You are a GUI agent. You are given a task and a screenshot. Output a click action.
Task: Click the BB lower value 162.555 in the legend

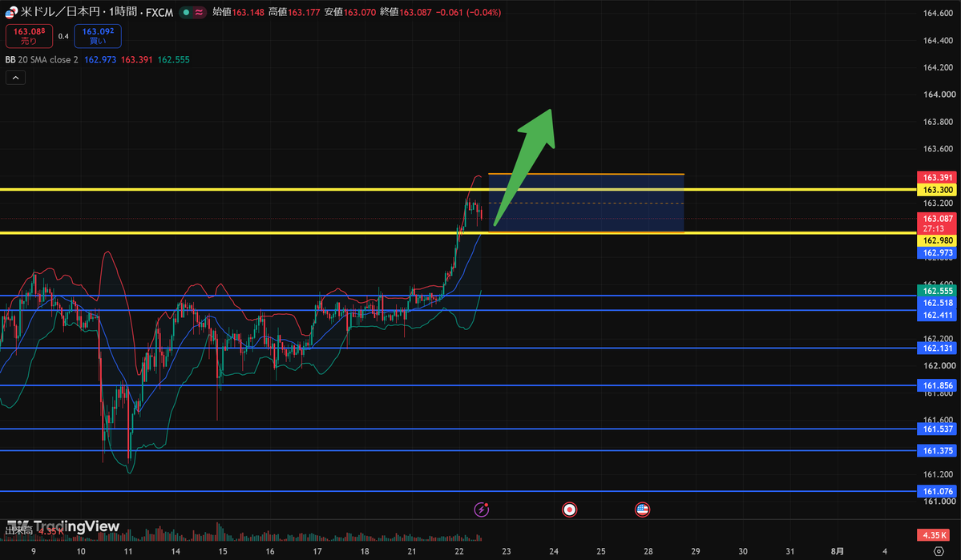pos(173,59)
